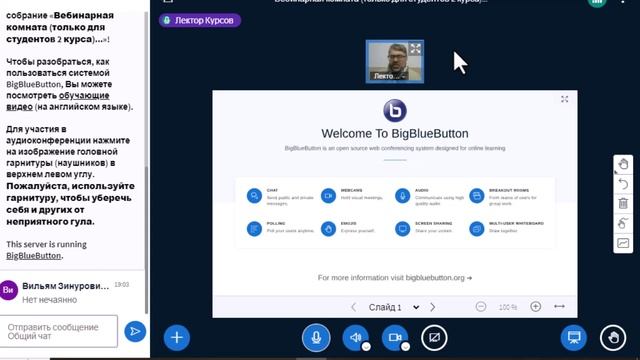
Task: Open the webcam name dropdown
Action: 389,76
